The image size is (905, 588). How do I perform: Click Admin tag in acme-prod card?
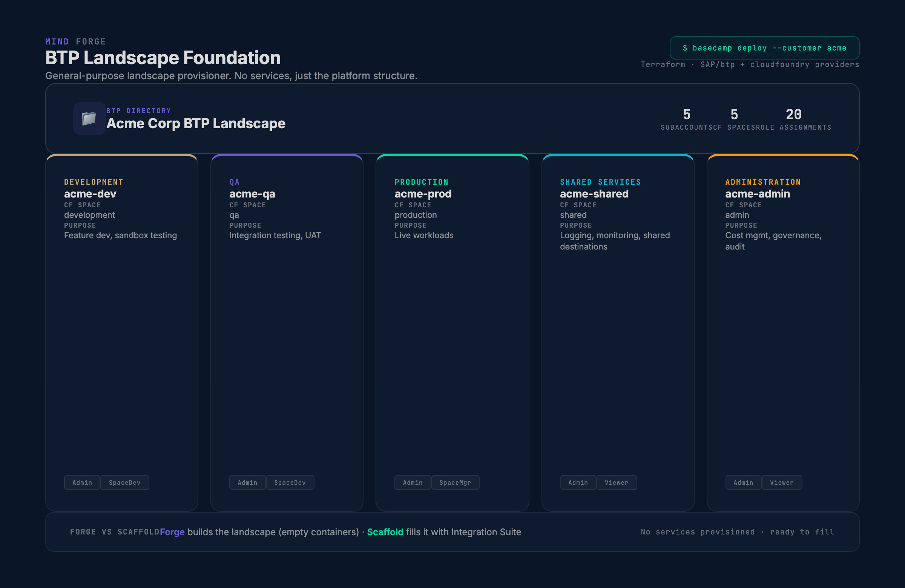pyautogui.click(x=413, y=482)
